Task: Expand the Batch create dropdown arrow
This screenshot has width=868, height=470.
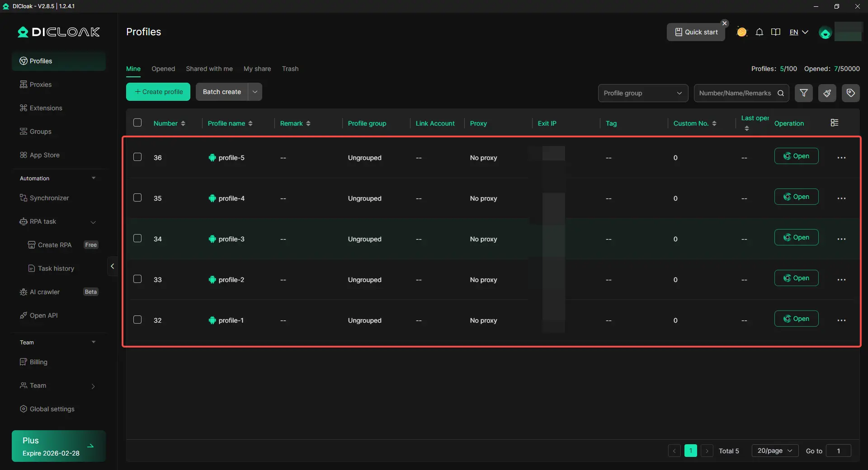Action: click(255, 92)
